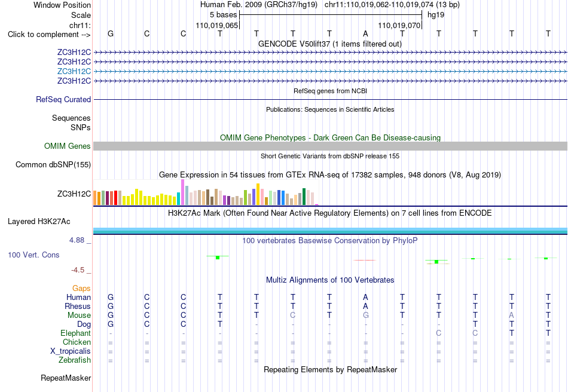This screenshot has height=392, width=568.
Task: Click 'Short Genetic Variants from dbSNP release 155'
Action: (330, 156)
